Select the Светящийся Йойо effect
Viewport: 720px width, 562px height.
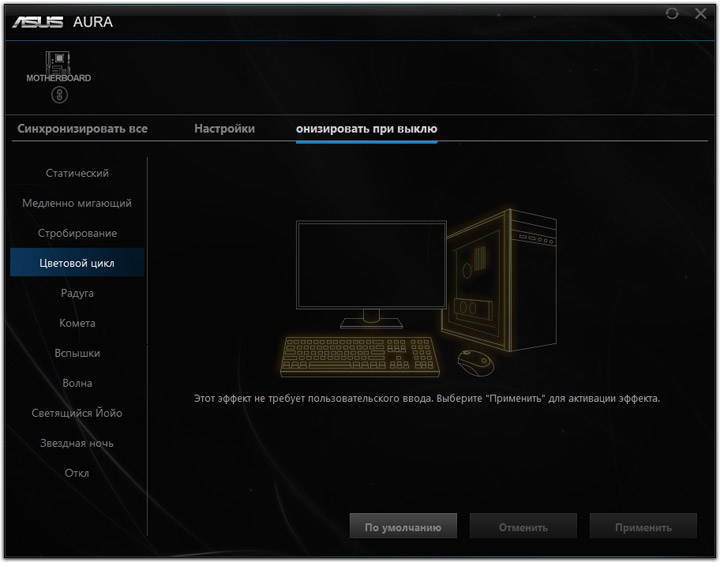coord(77,413)
